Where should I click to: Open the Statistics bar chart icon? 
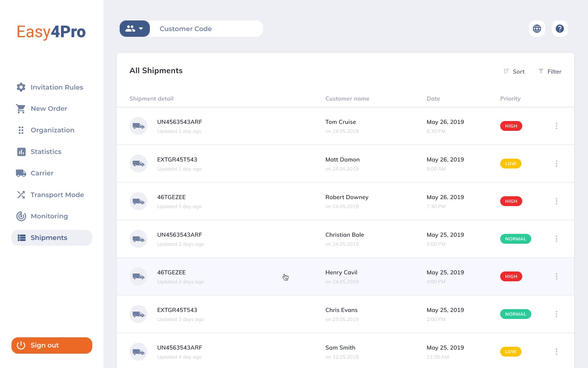[21, 152]
